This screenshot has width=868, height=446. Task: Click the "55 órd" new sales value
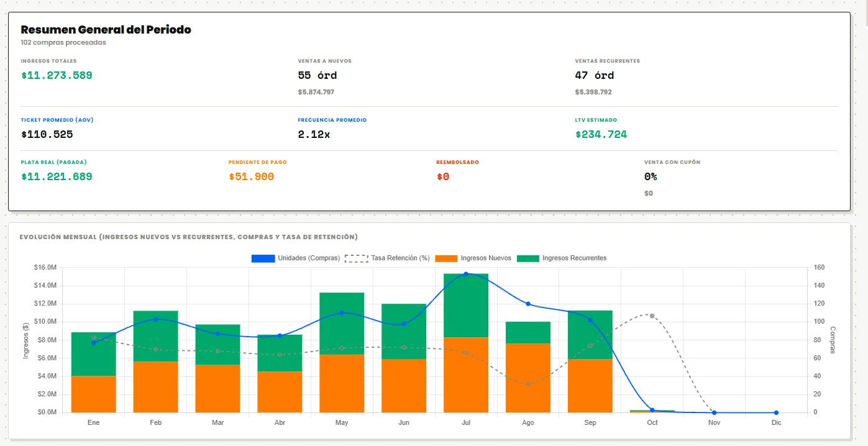tap(318, 76)
